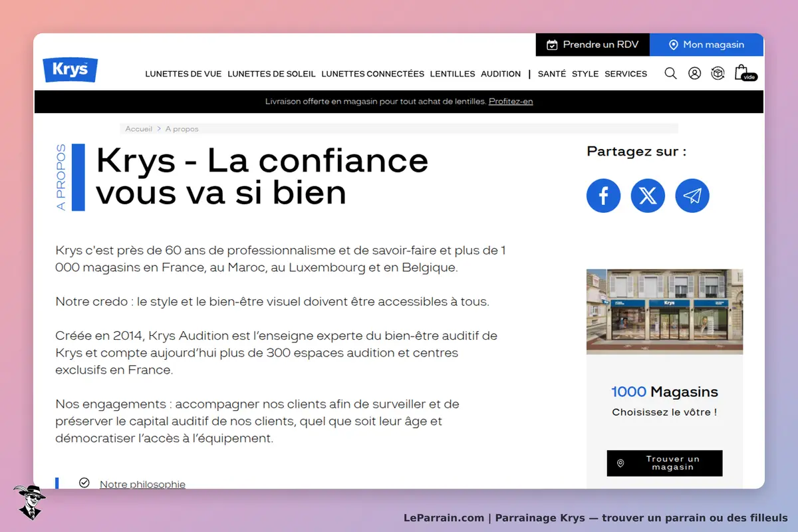This screenshot has width=798, height=532.
Task: Click the 1000 Magasins heading
Action: 664,392
